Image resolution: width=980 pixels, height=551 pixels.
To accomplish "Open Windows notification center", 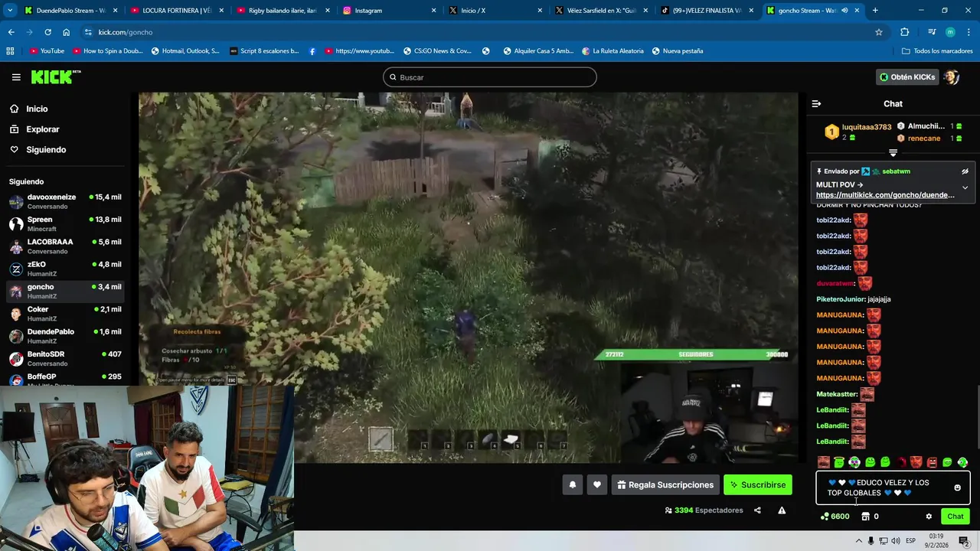I will coord(964,541).
